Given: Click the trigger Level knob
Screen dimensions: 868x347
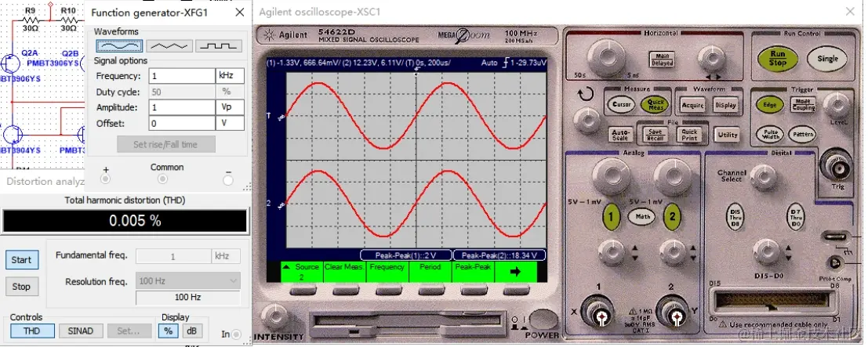Looking at the screenshot, I should pyautogui.click(x=837, y=103).
